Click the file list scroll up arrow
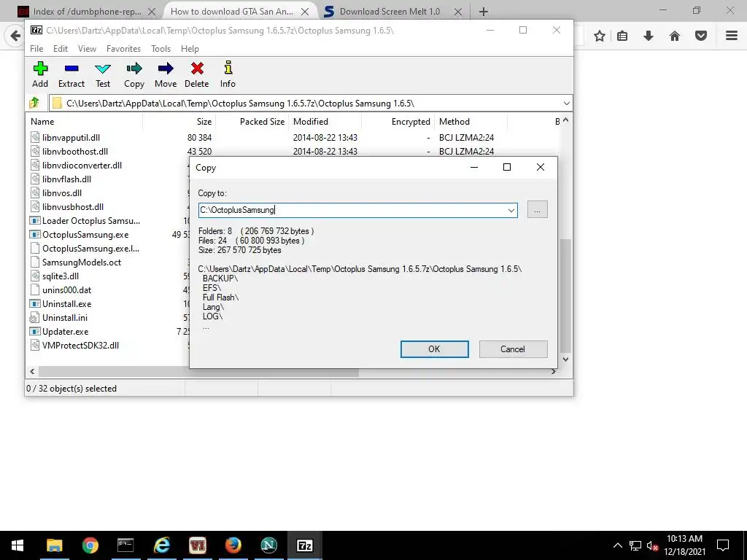This screenshot has width=747, height=560. pos(565,120)
